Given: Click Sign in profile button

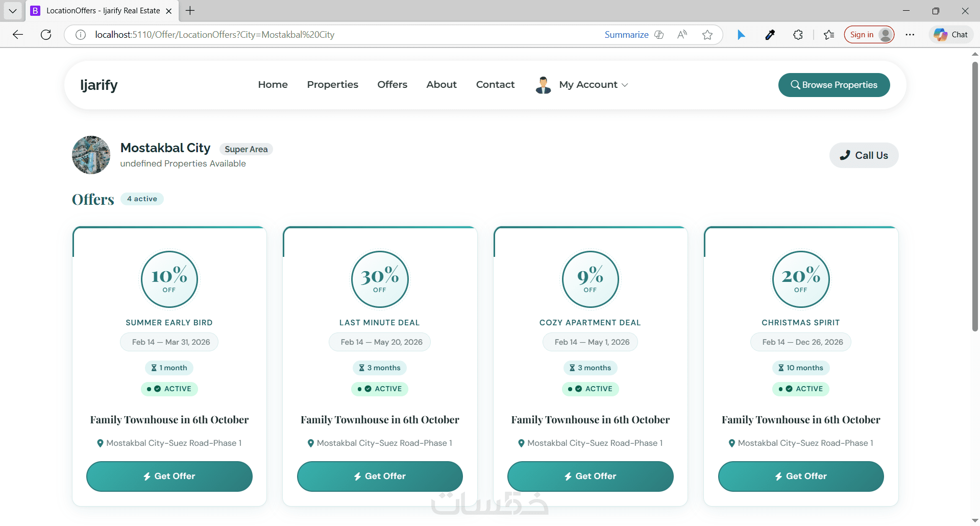Looking at the screenshot, I should [x=869, y=35].
